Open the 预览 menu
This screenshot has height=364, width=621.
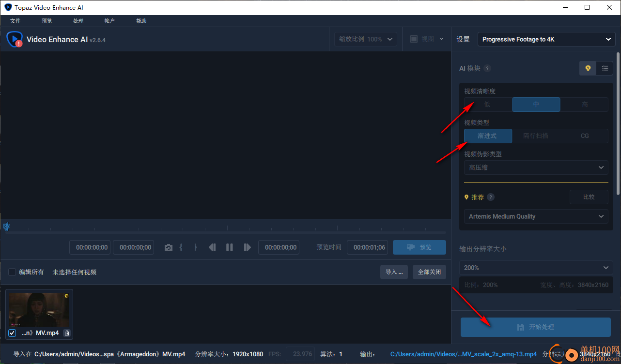pyautogui.click(x=47, y=21)
